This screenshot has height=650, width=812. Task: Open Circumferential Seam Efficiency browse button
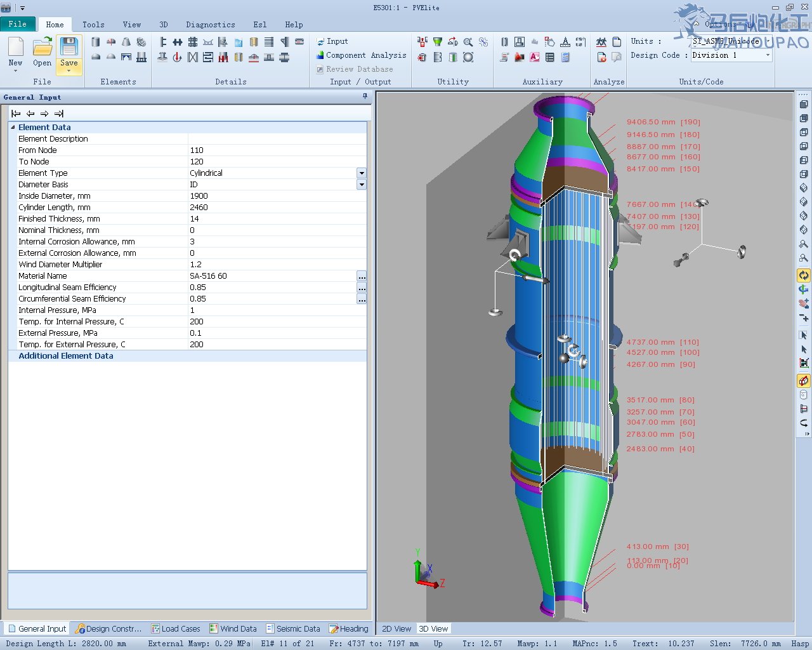click(x=362, y=299)
